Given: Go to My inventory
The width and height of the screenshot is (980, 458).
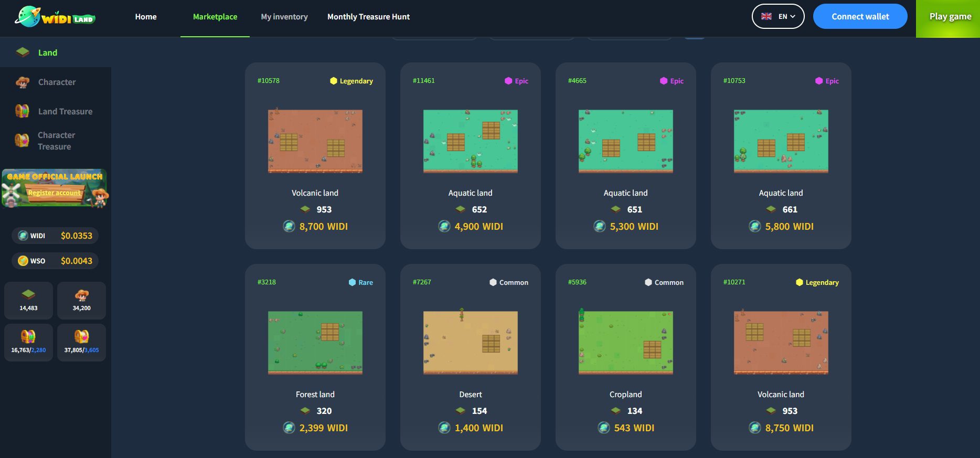Looking at the screenshot, I should pyautogui.click(x=284, y=17).
